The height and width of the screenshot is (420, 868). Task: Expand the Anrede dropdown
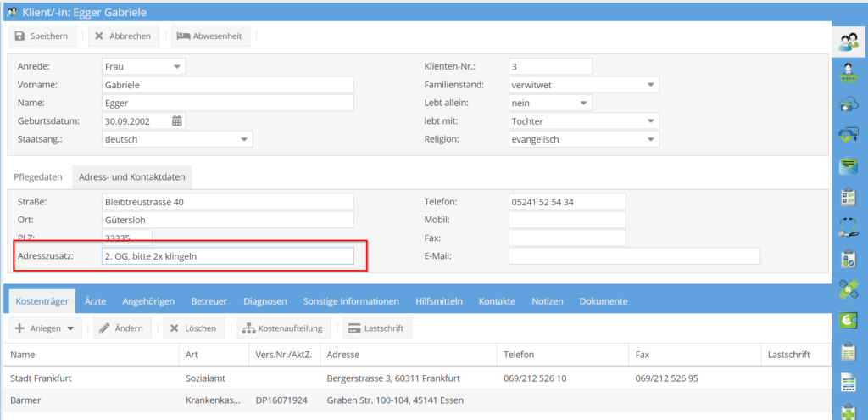pyautogui.click(x=176, y=66)
